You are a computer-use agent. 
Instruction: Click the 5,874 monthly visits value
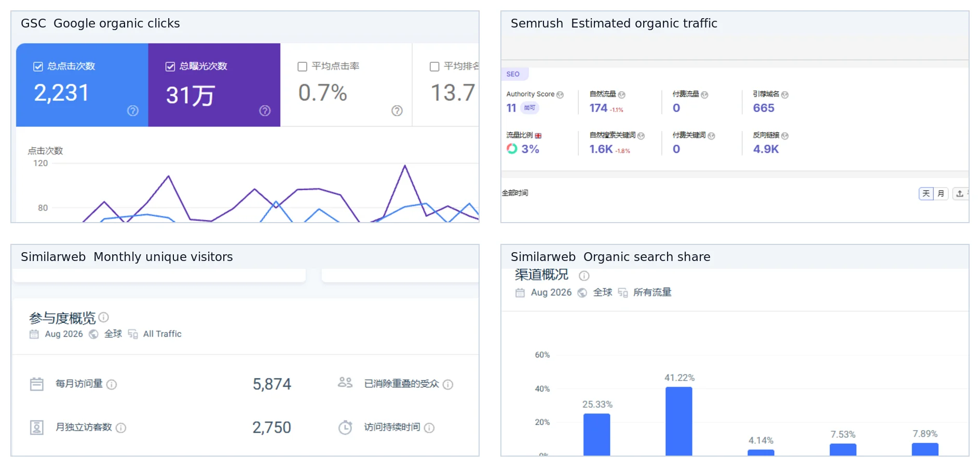272,384
